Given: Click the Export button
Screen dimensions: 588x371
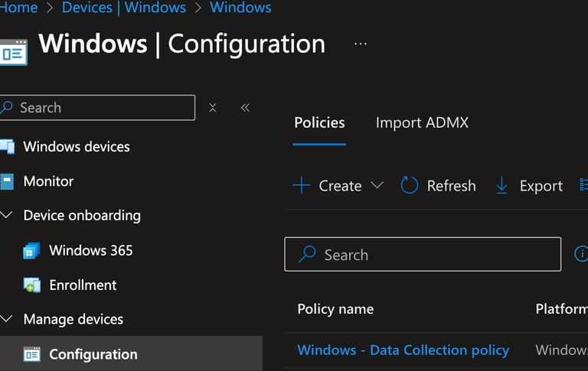Looking at the screenshot, I should tap(529, 186).
